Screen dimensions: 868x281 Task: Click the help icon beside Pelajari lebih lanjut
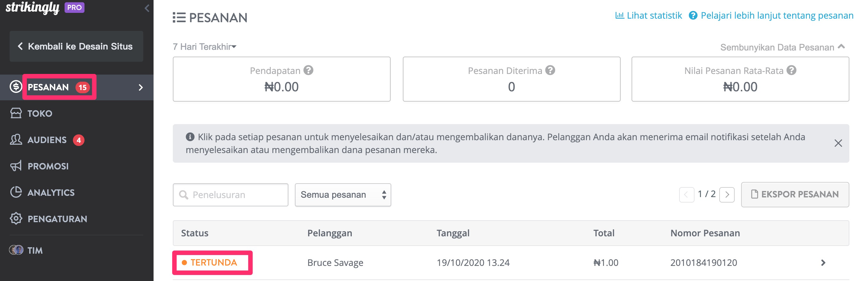click(x=693, y=15)
